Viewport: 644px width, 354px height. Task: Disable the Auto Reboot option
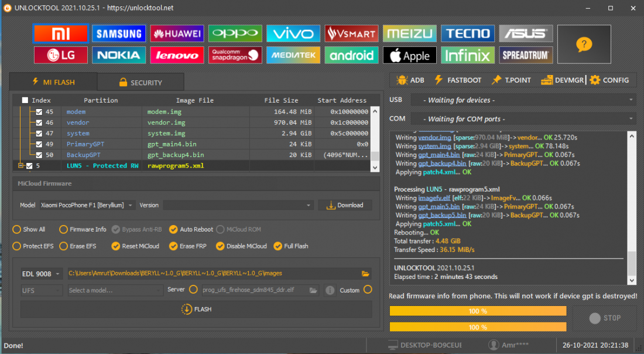tap(173, 229)
